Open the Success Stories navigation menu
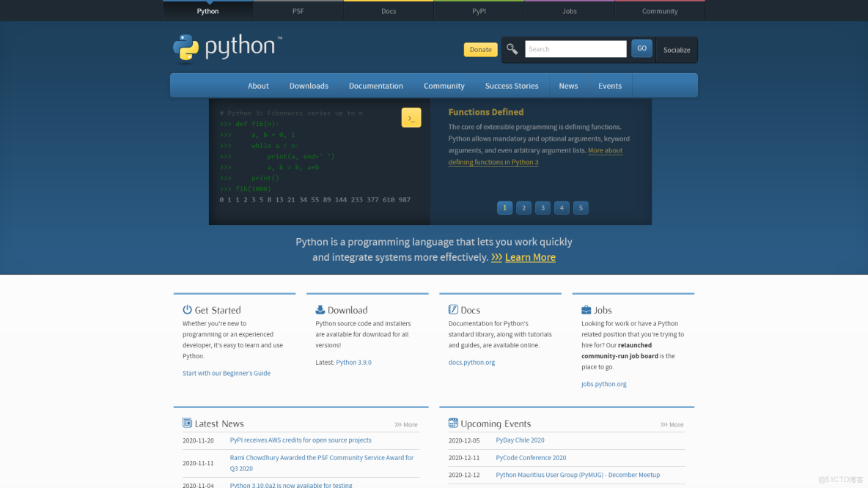This screenshot has width=868, height=488. click(512, 86)
